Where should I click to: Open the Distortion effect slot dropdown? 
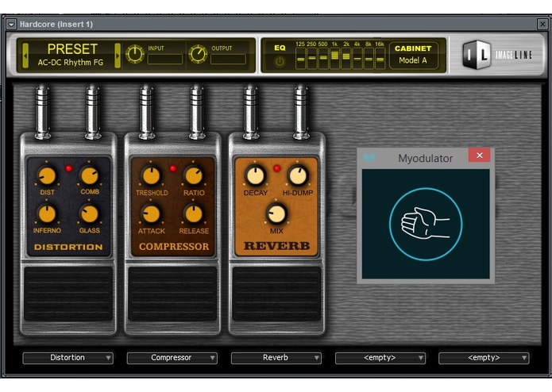pyautogui.click(x=68, y=358)
